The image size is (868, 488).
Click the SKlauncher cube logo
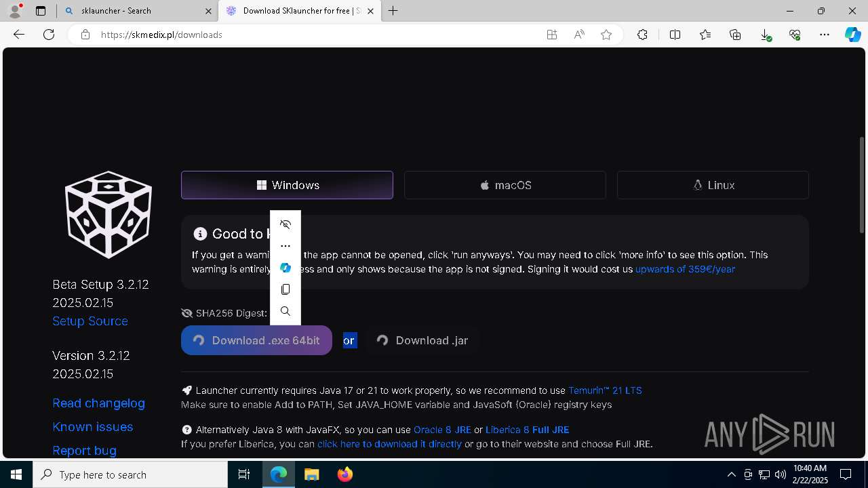coord(108,214)
